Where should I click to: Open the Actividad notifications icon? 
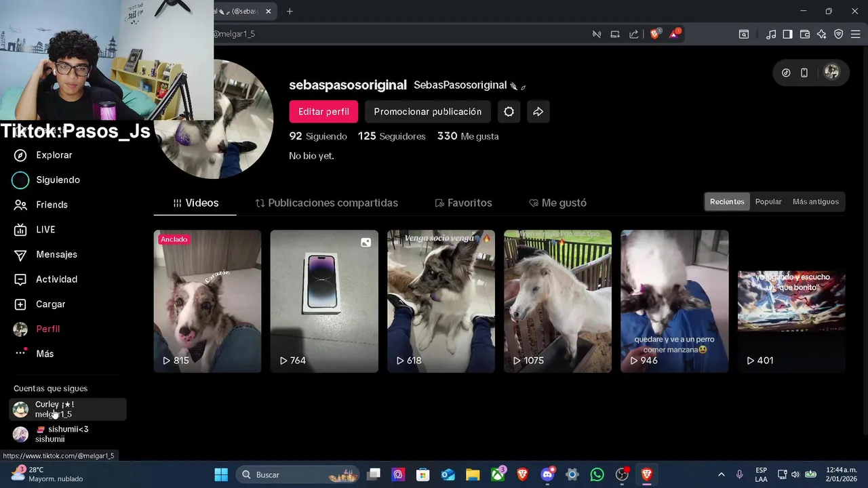click(x=20, y=279)
